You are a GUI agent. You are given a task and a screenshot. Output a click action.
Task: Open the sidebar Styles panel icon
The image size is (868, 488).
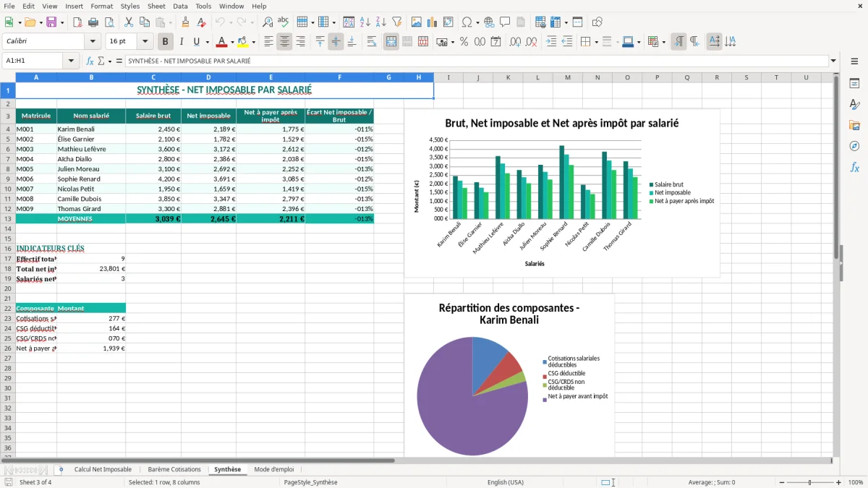pos(854,105)
